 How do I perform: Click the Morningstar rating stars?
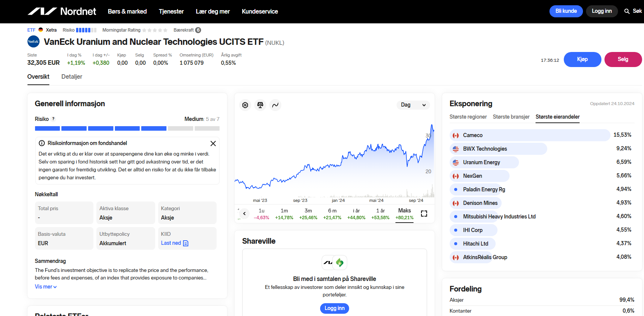(x=155, y=30)
